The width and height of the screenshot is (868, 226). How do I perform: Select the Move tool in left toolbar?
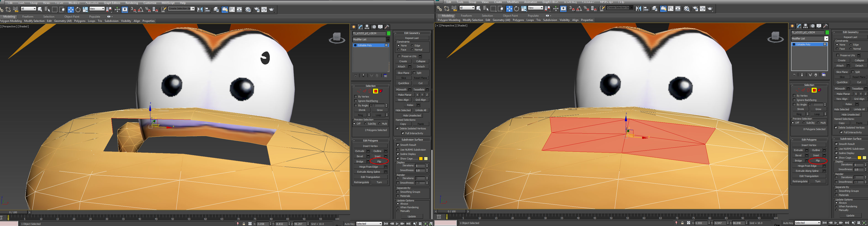coord(71,9)
